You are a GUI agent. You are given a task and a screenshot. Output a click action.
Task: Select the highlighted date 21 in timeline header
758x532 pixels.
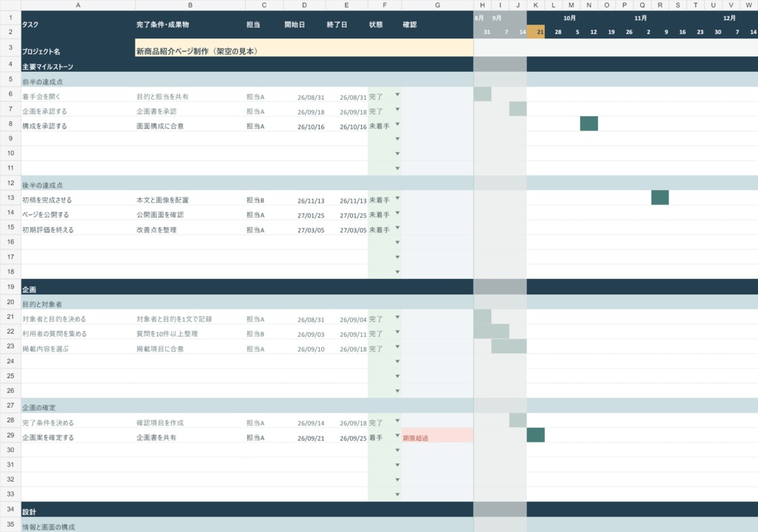[536, 32]
